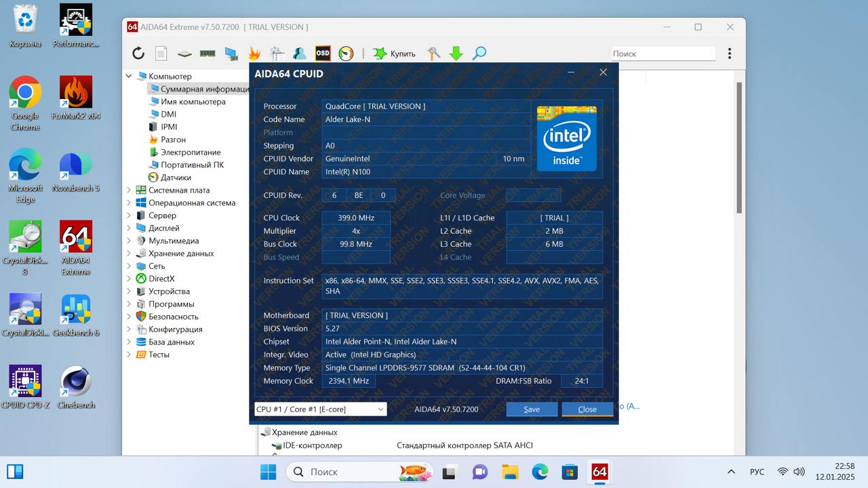The image size is (868, 488).
Task: Open the three-dot menu in AIDA64
Action: click(730, 54)
